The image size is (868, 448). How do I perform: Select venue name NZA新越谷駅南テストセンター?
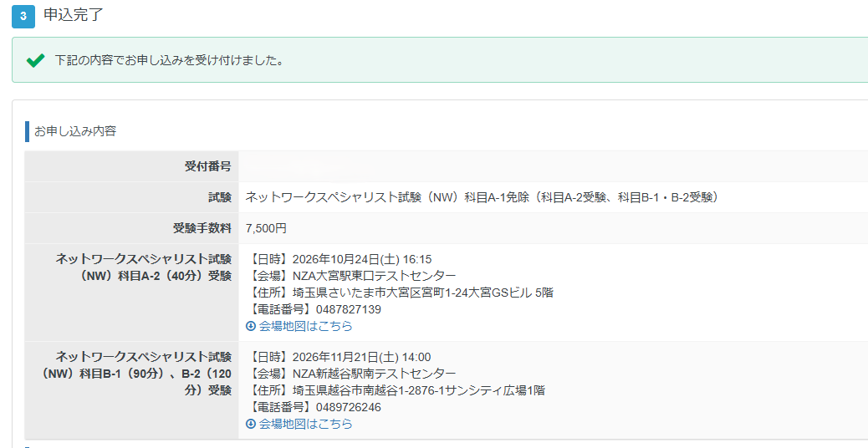375,374
